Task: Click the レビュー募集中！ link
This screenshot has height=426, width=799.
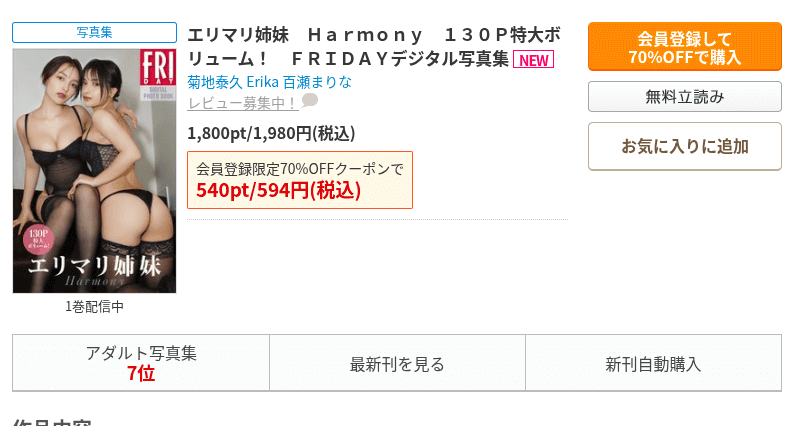Action: (x=242, y=102)
